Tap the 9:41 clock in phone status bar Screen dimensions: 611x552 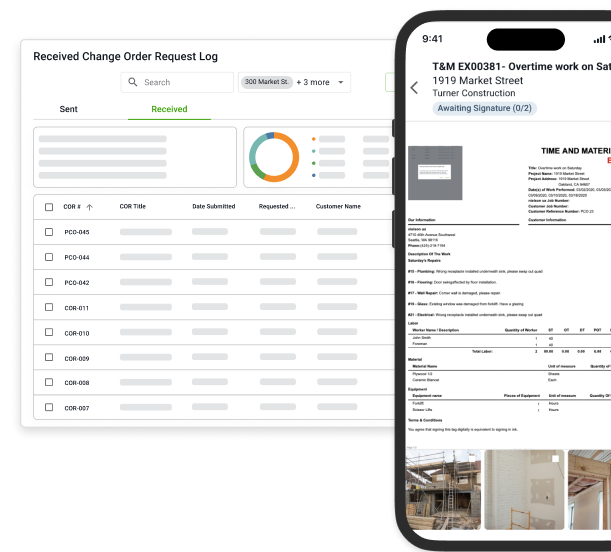[433, 39]
